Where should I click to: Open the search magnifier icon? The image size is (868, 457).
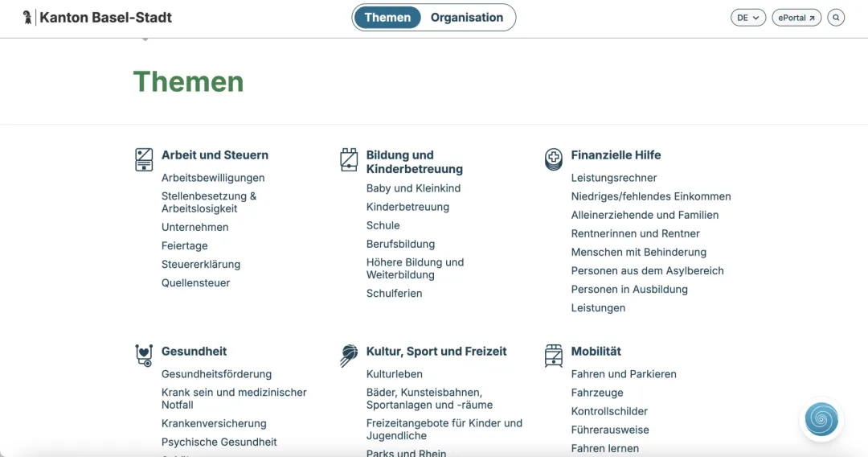pos(836,18)
